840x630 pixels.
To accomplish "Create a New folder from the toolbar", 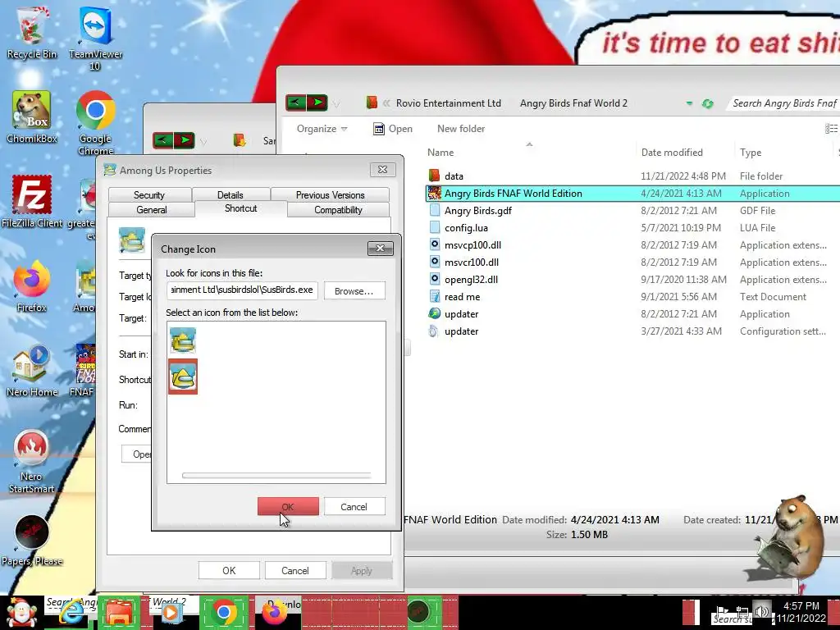I will [x=461, y=129].
